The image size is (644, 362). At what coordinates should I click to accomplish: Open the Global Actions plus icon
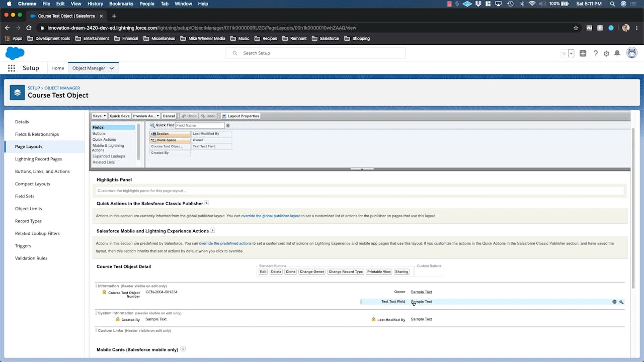pyautogui.click(x=583, y=53)
